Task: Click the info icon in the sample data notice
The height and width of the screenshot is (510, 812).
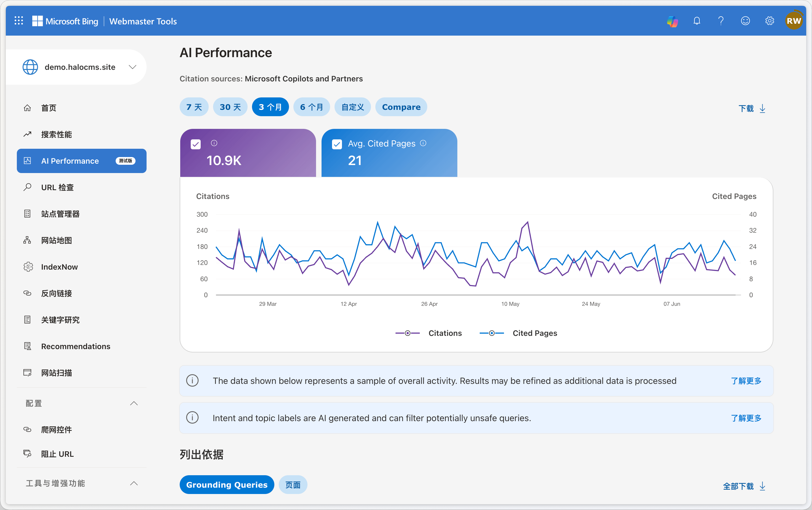Action: [192, 381]
